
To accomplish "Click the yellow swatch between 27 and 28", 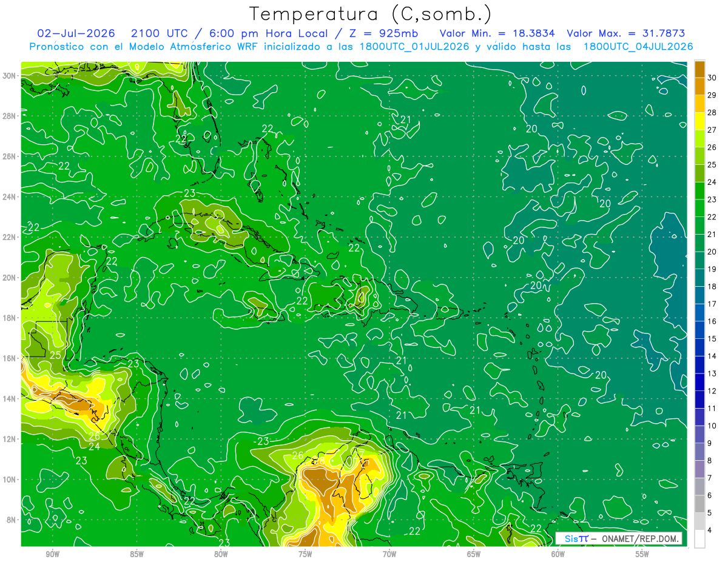I will click(700, 121).
